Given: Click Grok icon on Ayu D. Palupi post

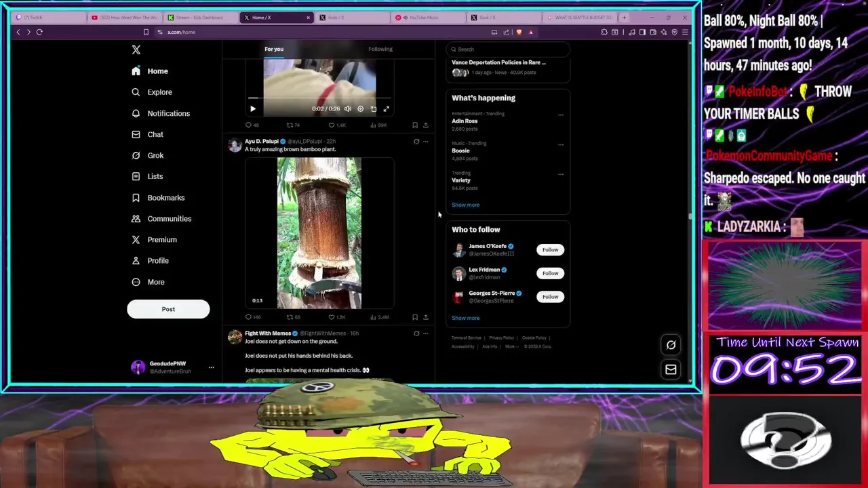Looking at the screenshot, I should click(416, 142).
